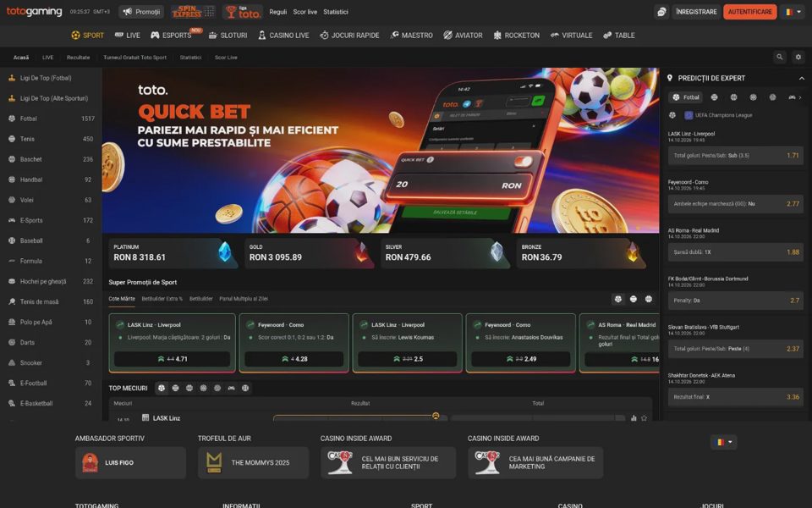
Task: Open the language flag dropdown in header
Action: click(x=793, y=11)
